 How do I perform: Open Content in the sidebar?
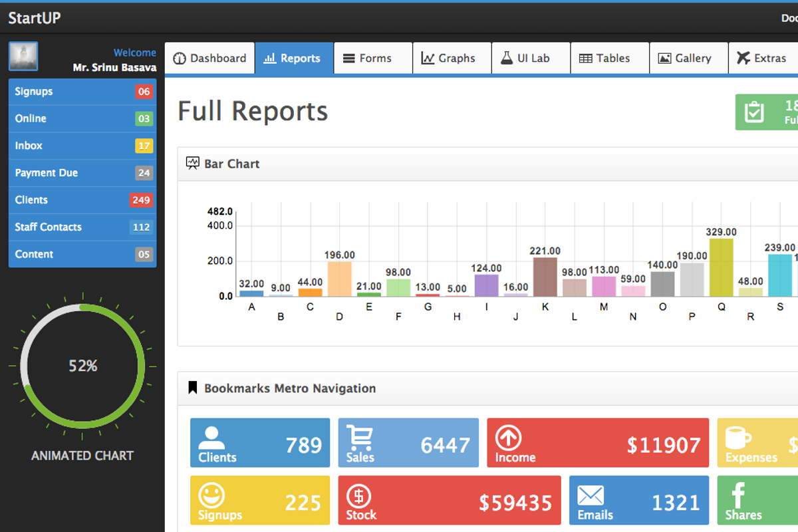pos(82,254)
